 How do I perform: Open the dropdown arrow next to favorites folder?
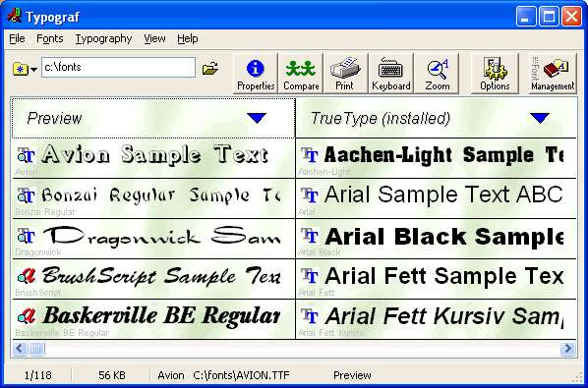pos(33,70)
